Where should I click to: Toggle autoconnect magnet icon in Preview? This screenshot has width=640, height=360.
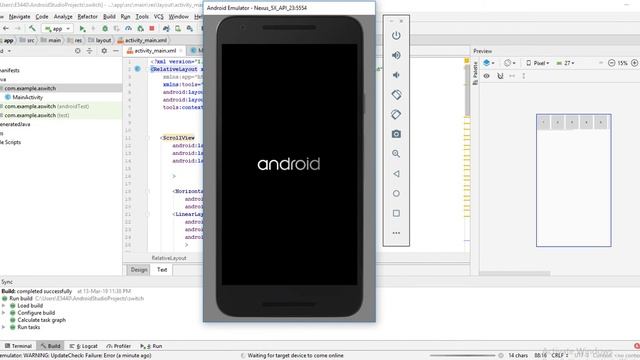(x=500, y=76)
